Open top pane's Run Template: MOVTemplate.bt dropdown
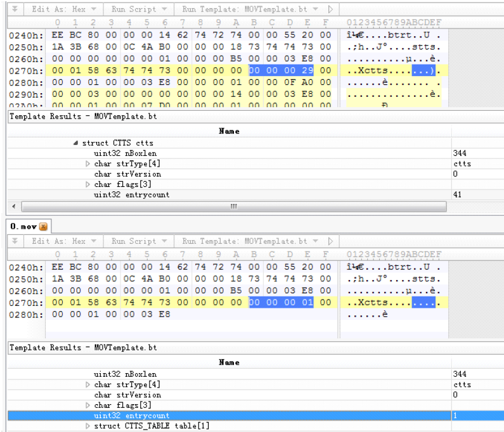 click(250, 10)
